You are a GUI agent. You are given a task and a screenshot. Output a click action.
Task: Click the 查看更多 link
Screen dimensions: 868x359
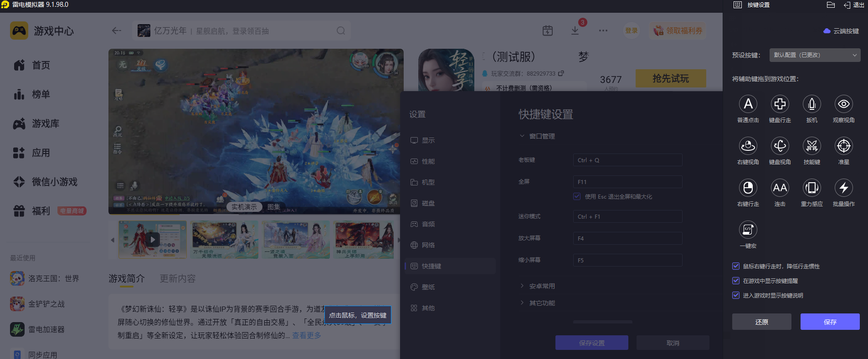(306, 335)
